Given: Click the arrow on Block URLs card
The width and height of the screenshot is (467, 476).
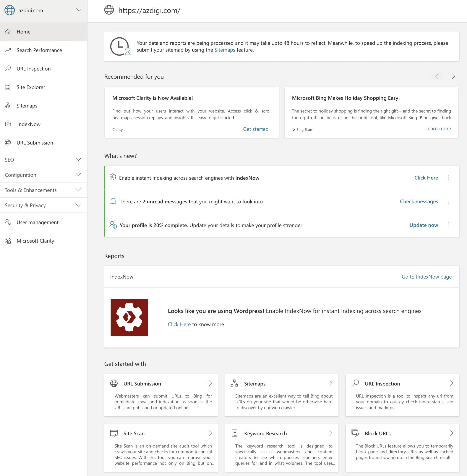Looking at the screenshot, I should tap(450, 433).
